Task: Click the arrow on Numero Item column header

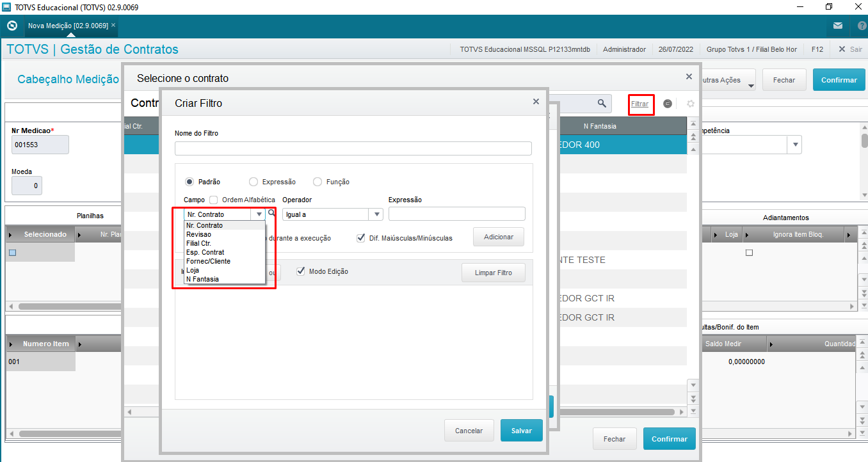Action: tap(10, 344)
